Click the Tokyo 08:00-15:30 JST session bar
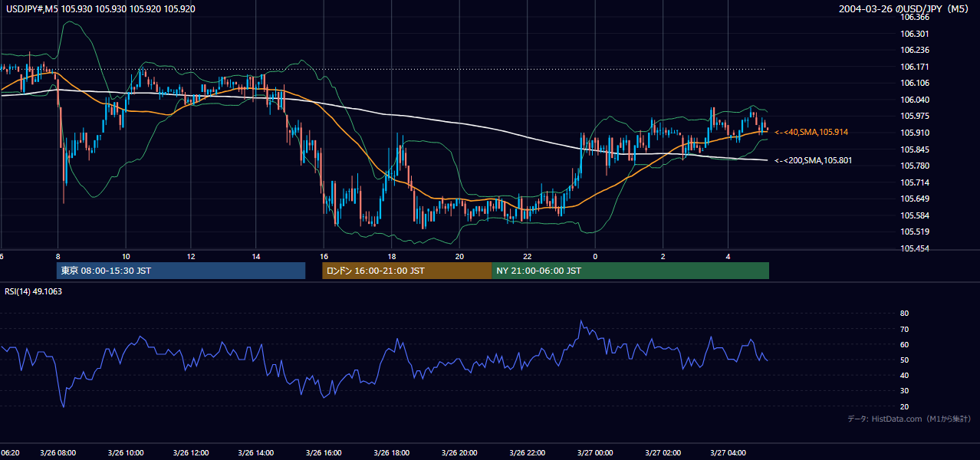 coord(181,271)
